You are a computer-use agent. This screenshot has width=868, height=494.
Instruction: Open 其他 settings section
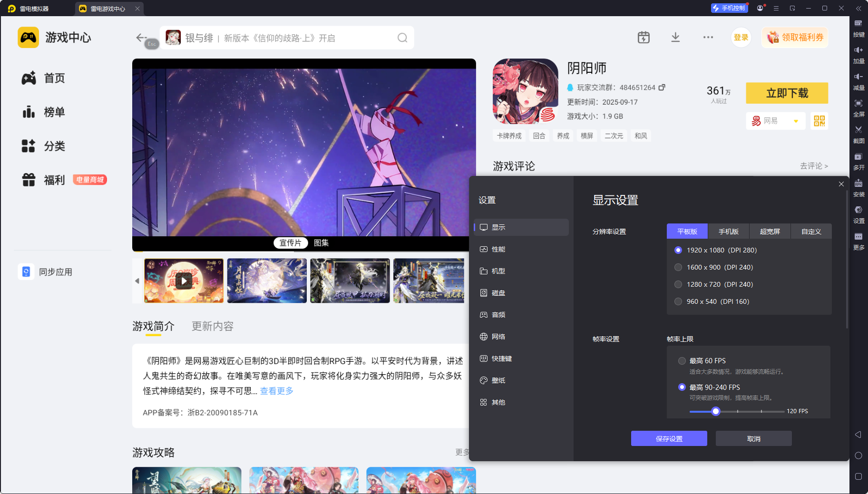[521, 402]
